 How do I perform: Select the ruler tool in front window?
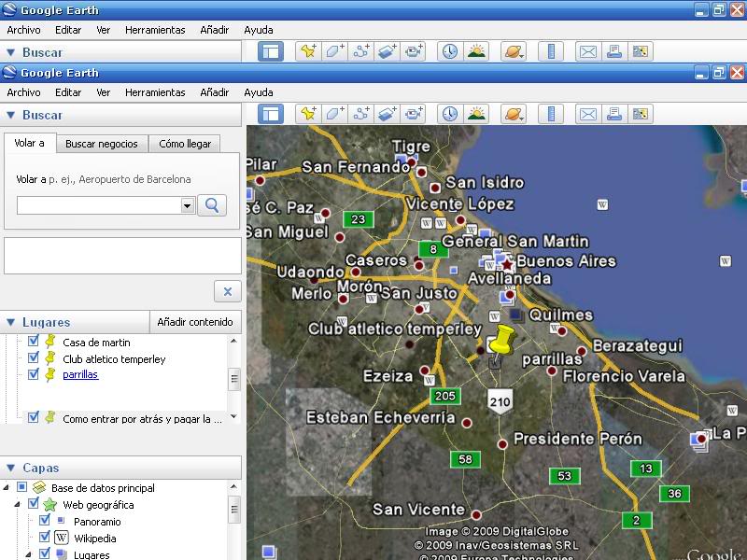pos(551,114)
